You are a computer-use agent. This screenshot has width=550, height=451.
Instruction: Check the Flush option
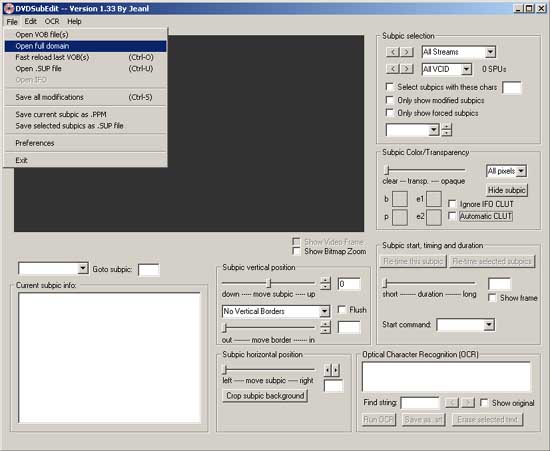click(341, 309)
